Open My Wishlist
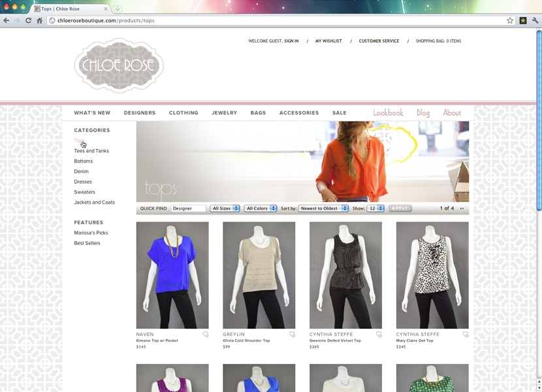Screen dimensions: 542x392 tap(328, 41)
